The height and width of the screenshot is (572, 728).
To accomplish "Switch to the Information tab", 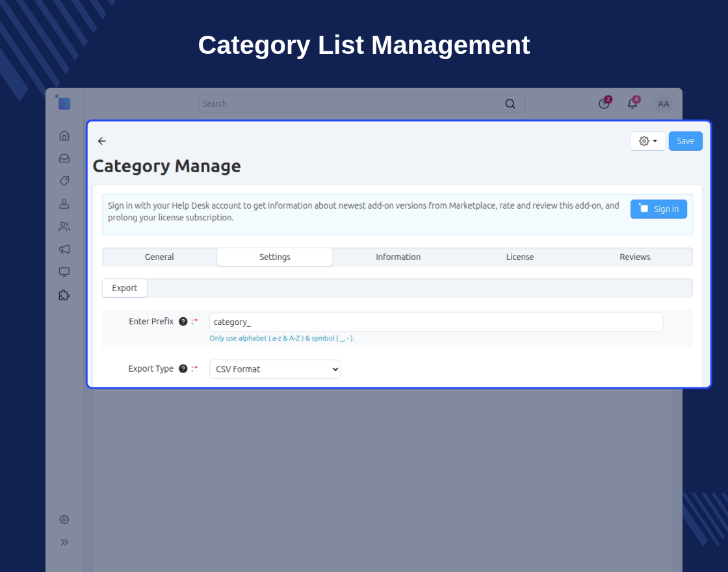I will point(398,257).
